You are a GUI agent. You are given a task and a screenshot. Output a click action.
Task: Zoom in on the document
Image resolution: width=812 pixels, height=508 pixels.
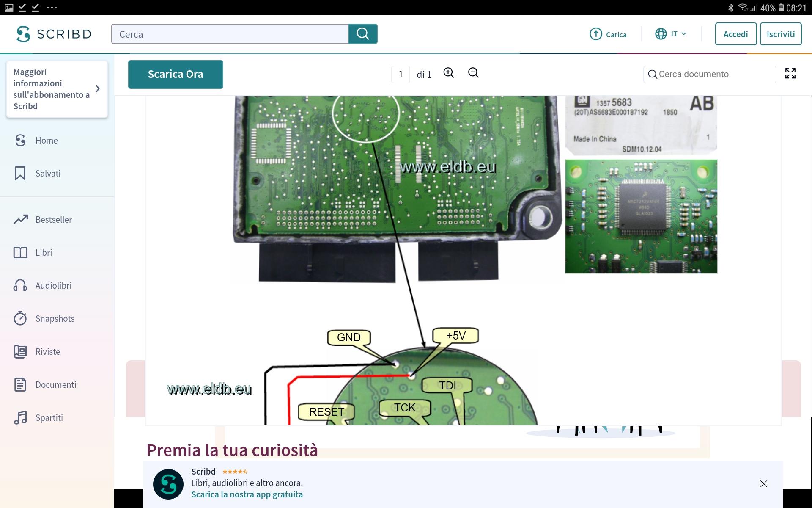449,73
